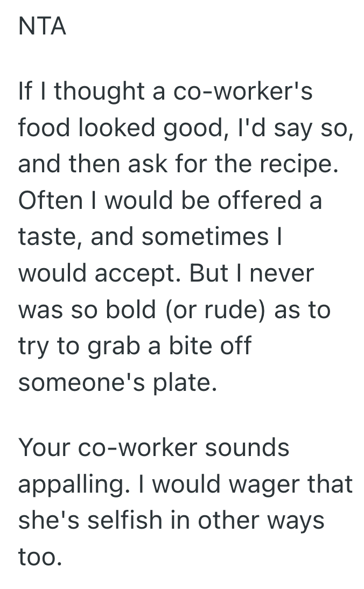Click the NTA verdict text

(x=42, y=27)
